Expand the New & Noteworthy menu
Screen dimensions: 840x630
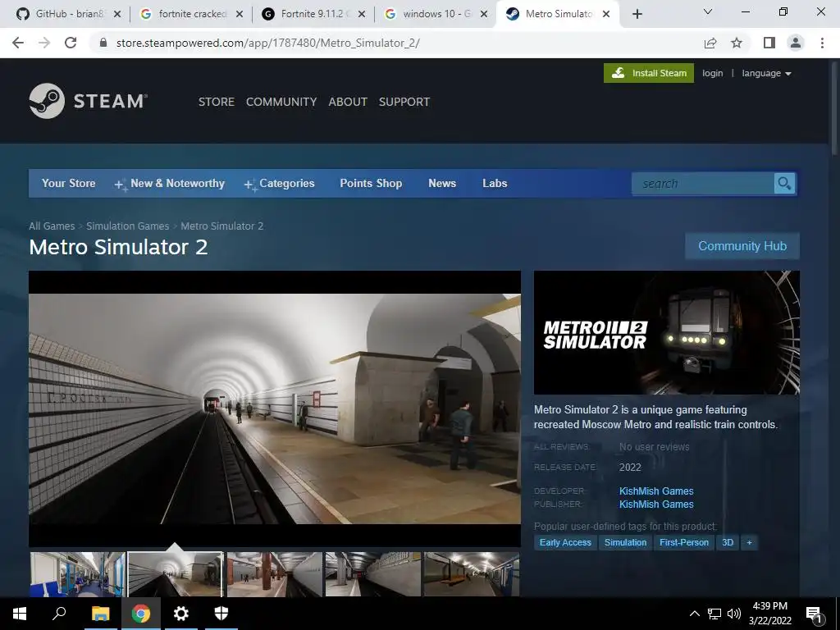tap(170, 183)
